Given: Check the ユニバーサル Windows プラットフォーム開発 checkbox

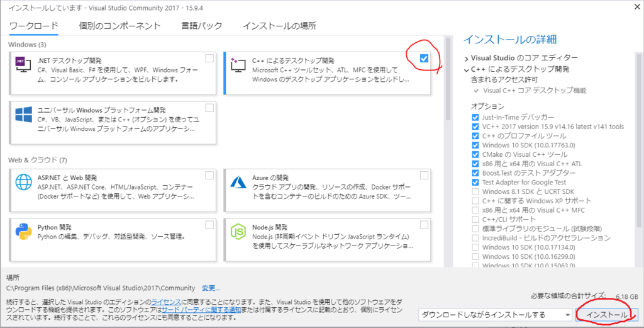Looking at the screenshot, I should 209,108.
